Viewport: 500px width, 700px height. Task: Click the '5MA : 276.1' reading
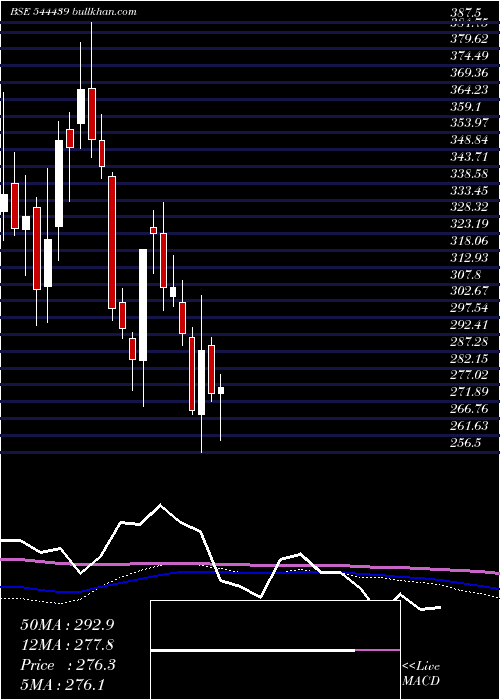(x=62, y=685)
